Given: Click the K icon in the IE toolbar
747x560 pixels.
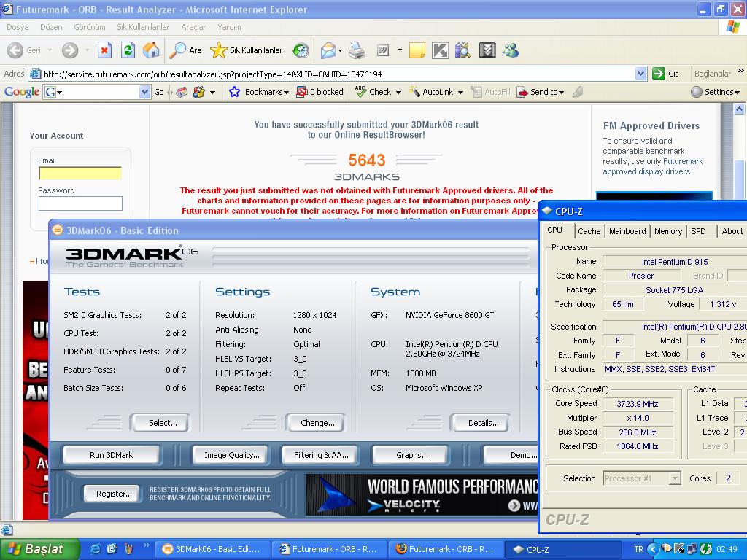Looking at the screenshot, I should coord(440,50).
